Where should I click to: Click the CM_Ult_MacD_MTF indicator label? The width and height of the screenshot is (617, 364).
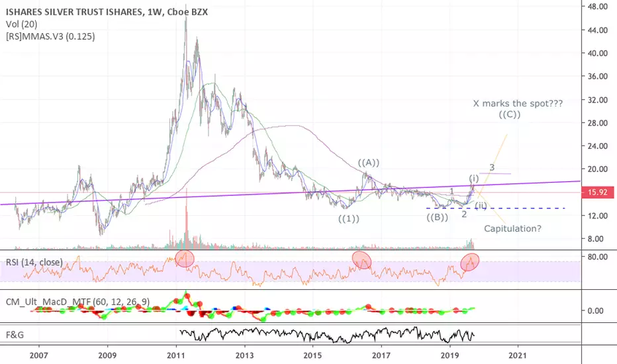(77, 302)
